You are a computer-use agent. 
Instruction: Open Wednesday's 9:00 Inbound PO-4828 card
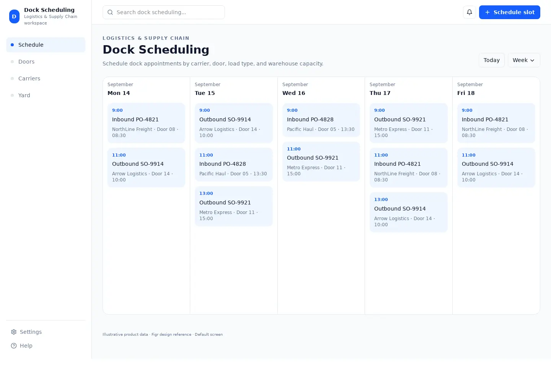(321, 120)
